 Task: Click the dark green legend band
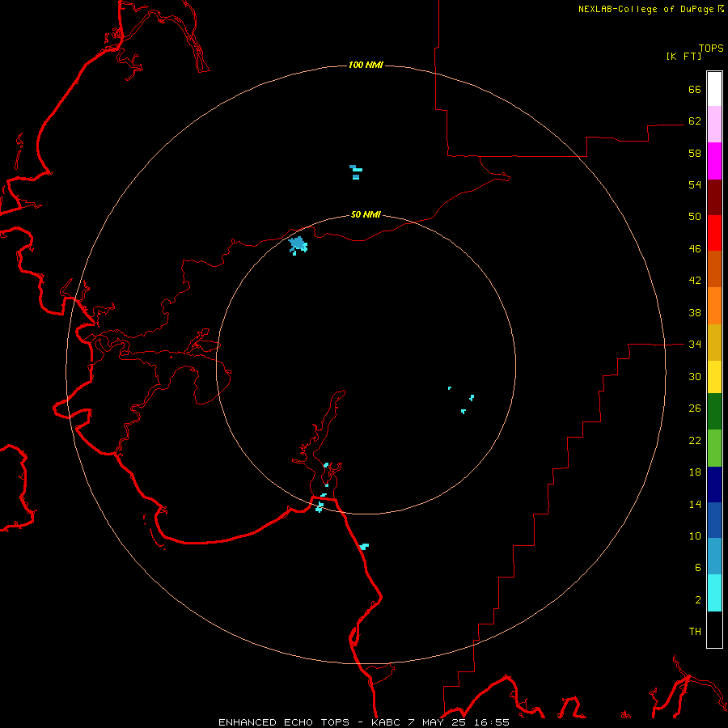tap(714, 412)
